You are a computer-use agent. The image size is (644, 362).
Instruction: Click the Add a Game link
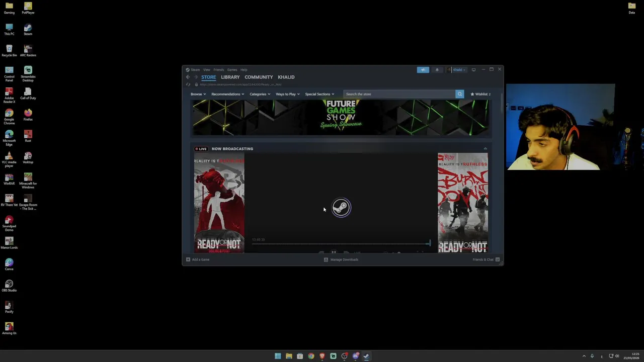[201, 259]
